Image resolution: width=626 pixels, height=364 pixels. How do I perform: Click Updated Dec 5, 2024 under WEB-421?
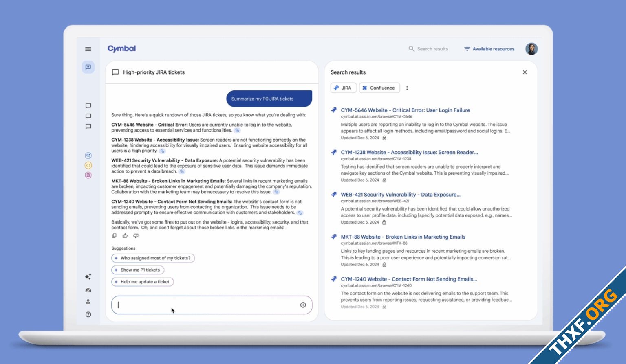tap(360, 222)
